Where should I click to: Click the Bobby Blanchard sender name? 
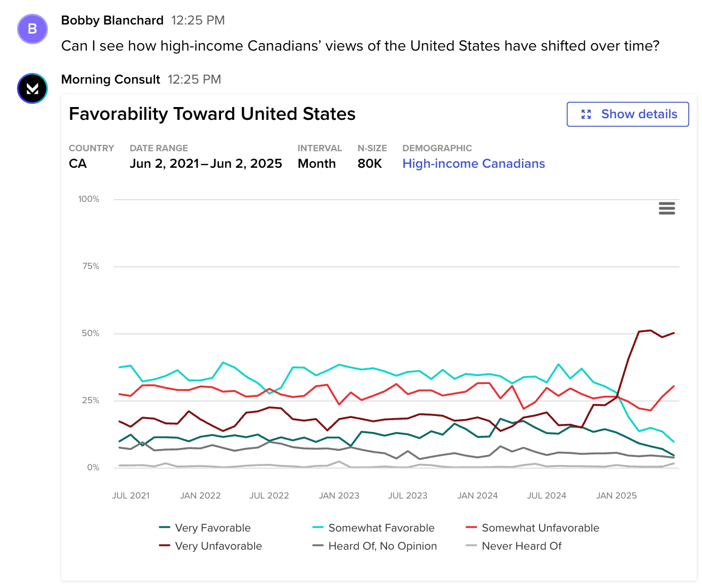coord(112,20)
